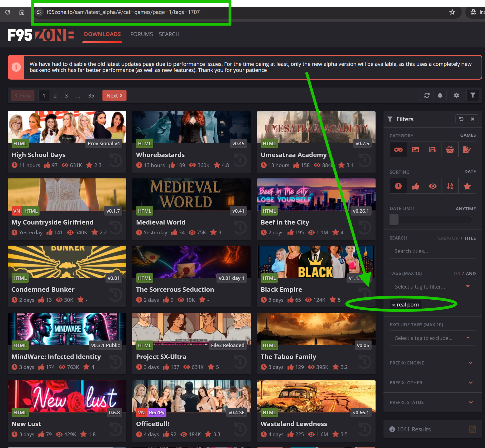Select the Games controller category icon
The height and width of the screenshot is (448, 485).
coord(398,150)
